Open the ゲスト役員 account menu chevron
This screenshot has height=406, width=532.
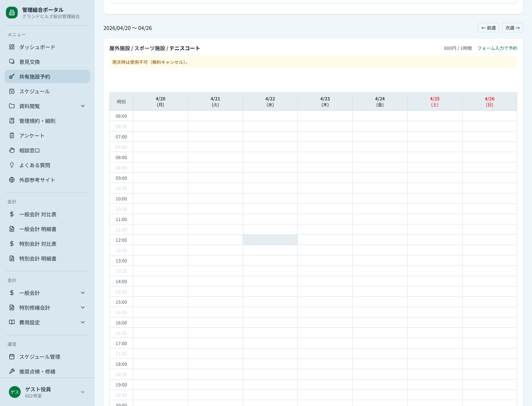click(x=83, y=392)
